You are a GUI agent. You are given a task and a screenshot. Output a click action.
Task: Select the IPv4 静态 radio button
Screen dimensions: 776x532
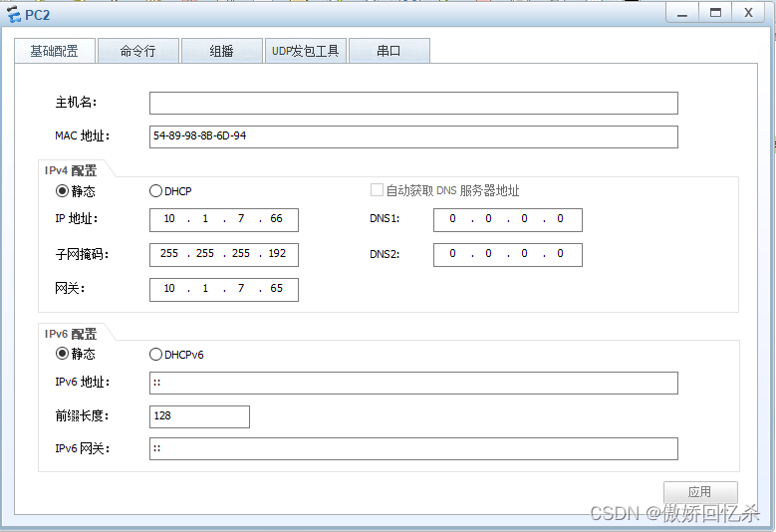click(62, 191)
